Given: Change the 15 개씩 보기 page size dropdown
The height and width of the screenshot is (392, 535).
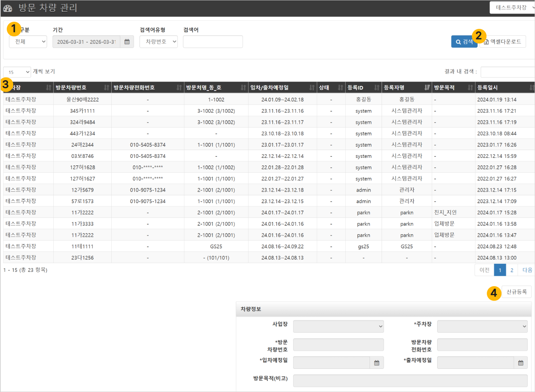Looking at the screenshot, I should pos(17,72).
